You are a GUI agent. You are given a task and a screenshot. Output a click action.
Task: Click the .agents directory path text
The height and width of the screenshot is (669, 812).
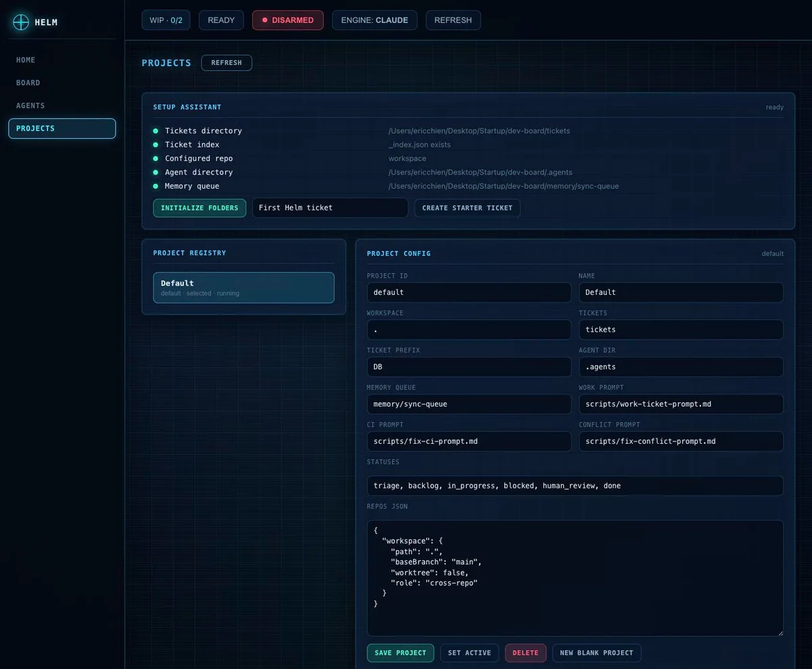[x=480, y=172]
